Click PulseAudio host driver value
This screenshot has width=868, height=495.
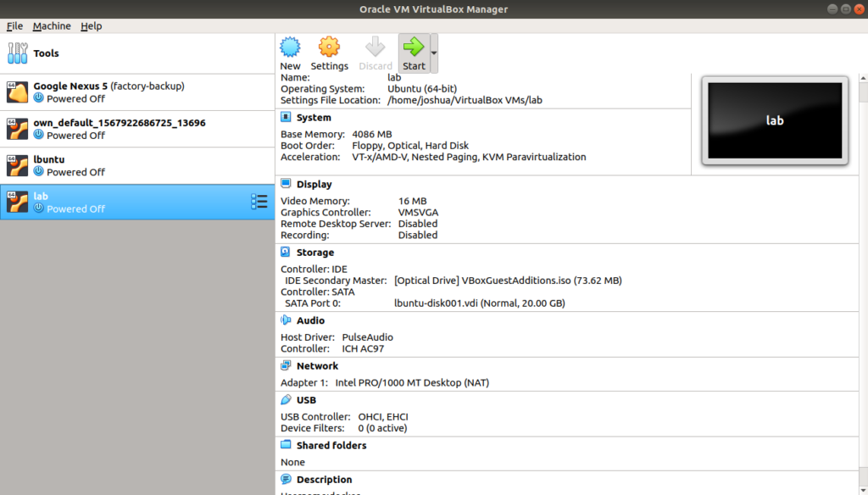(x=368, y=337)
